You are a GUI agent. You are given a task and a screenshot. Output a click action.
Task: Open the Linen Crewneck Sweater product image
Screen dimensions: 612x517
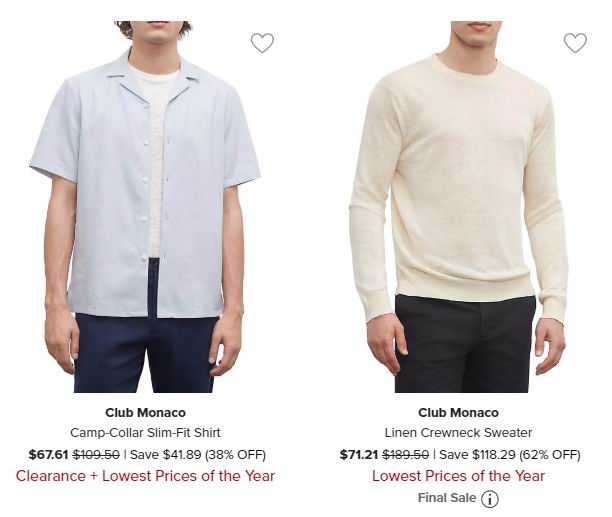(458, 207)
